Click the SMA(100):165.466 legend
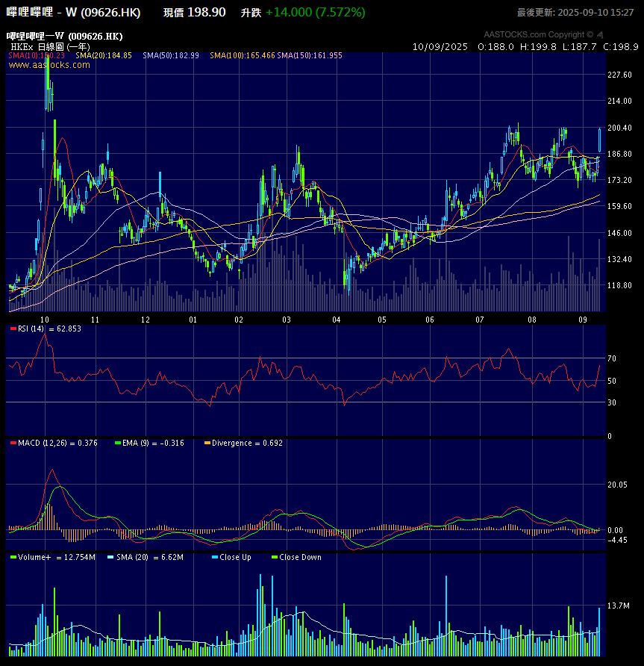Screen dimensions: 644x666 pyautogui.click(x=243, y=56)
